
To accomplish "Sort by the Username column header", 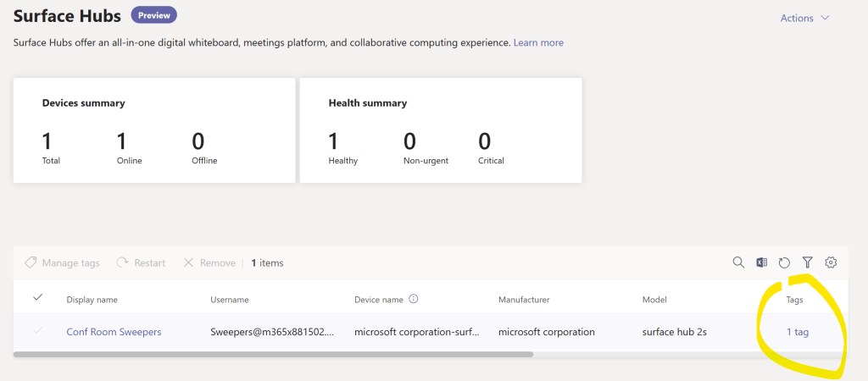I will pos(230,300).
